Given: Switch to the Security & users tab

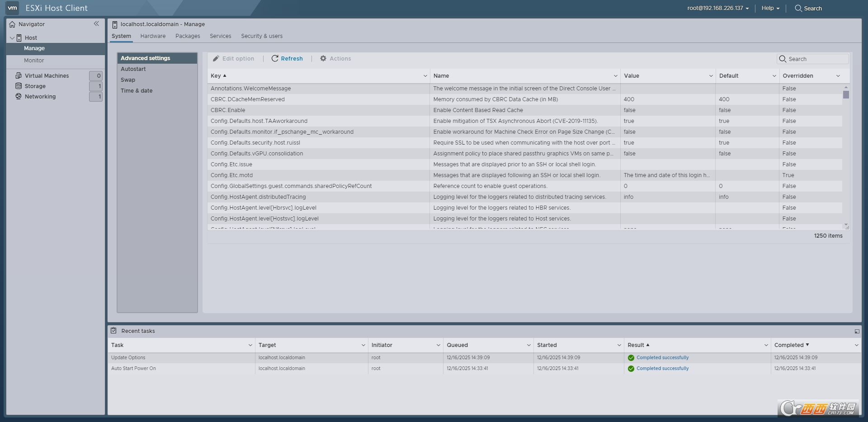Looking at the screenshot, I should (x=261, y=36).
